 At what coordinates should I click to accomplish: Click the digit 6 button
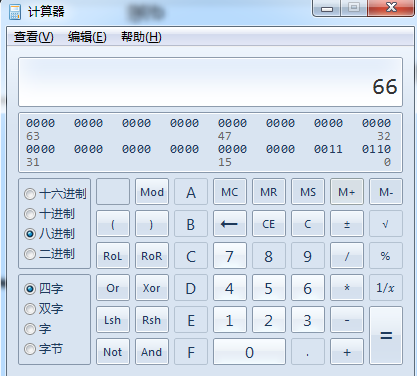[x=308, y=288]
